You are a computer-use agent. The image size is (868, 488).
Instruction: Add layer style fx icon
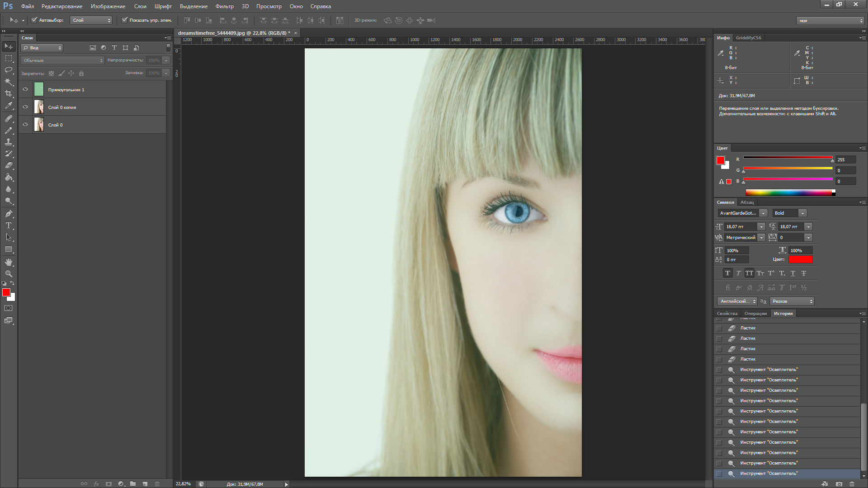tap(96, 483)
